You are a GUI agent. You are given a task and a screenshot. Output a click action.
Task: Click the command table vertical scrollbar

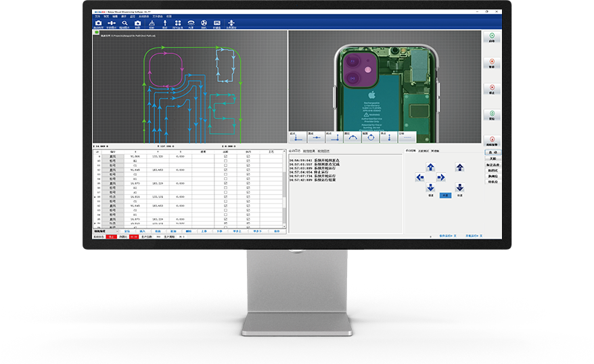[x=283, y=189]
